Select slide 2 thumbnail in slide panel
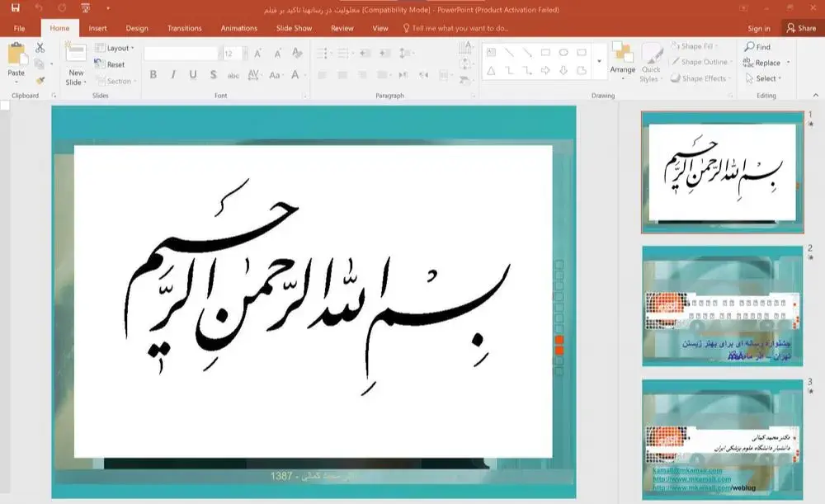 point(722,306)
